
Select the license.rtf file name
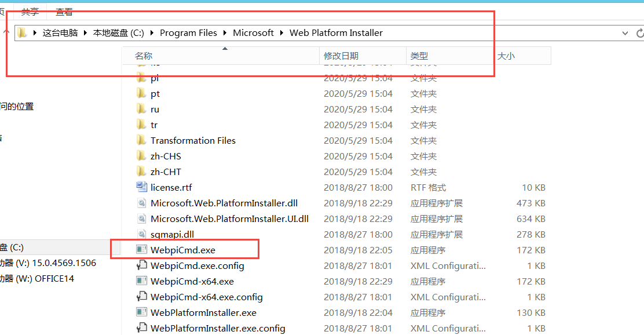click(x=171, y=187)
